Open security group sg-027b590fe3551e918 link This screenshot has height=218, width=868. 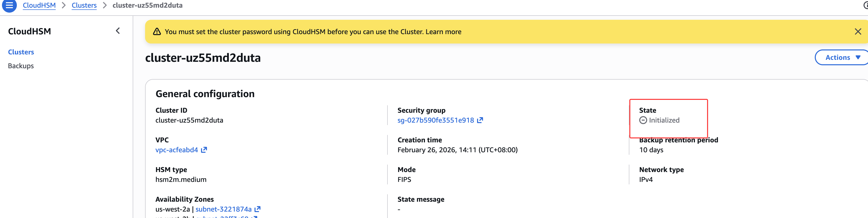[435, 120]
